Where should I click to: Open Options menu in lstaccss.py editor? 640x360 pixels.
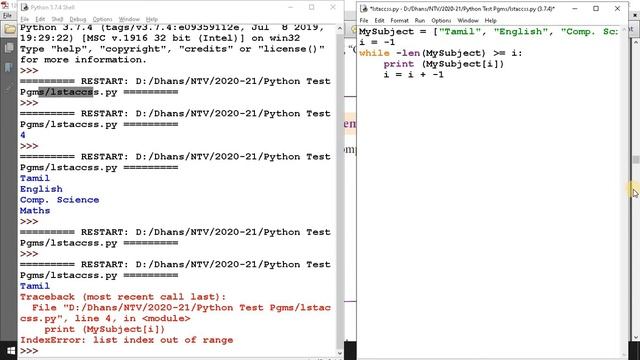(441, 20)
